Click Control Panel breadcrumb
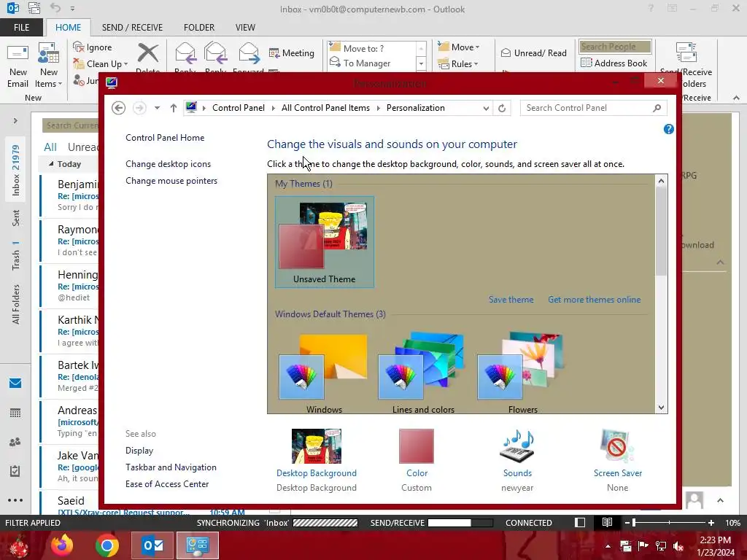The width and height of the screenshot is (747, 560). [x=239, y=108]
